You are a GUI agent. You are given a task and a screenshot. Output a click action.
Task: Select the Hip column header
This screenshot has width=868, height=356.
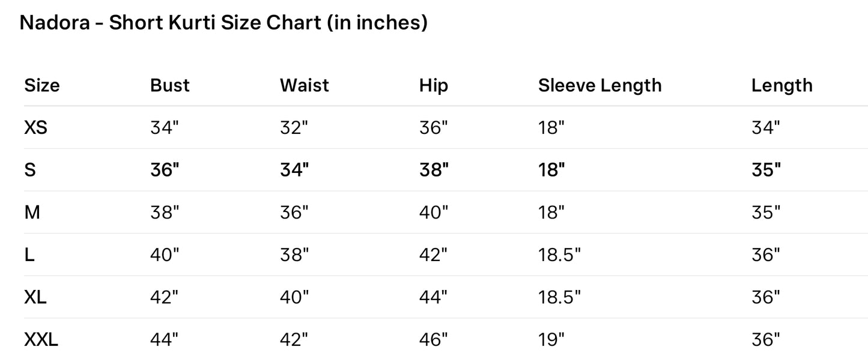[434, 86]
